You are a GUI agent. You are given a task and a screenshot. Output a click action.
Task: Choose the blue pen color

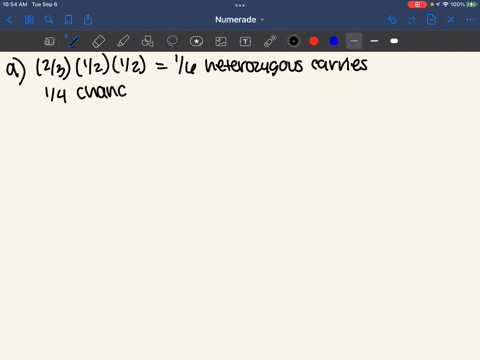pyautogui.click(x=334, y=41)
